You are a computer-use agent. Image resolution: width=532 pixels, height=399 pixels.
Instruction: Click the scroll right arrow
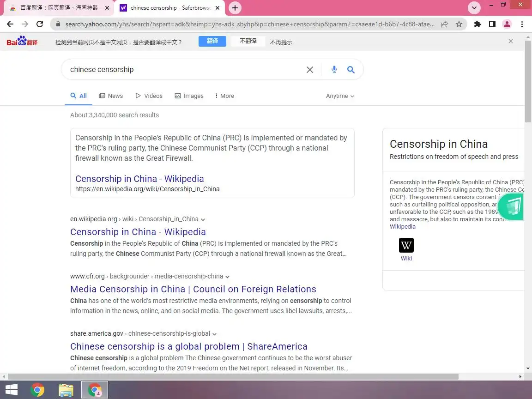[520, 377]
